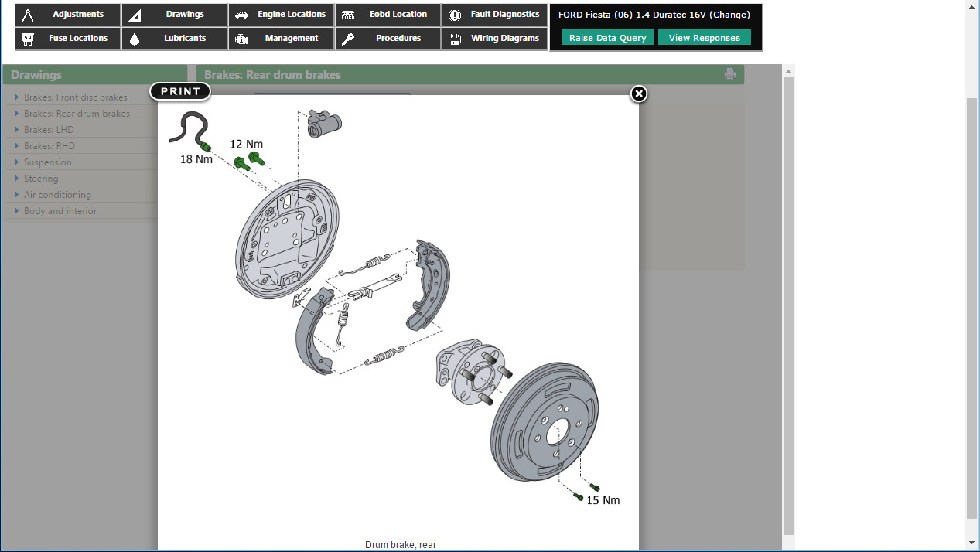
Task: Open the Drawings section
Action: [175, 15]
